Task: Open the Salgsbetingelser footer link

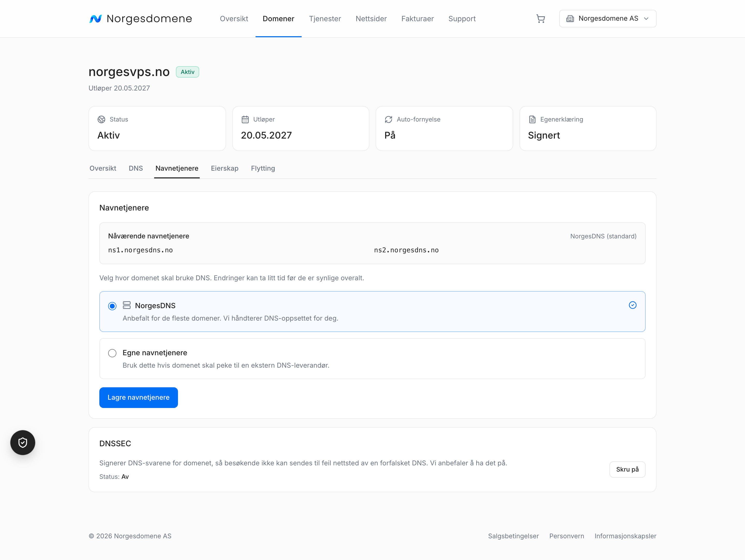Action: coord(513,536)
